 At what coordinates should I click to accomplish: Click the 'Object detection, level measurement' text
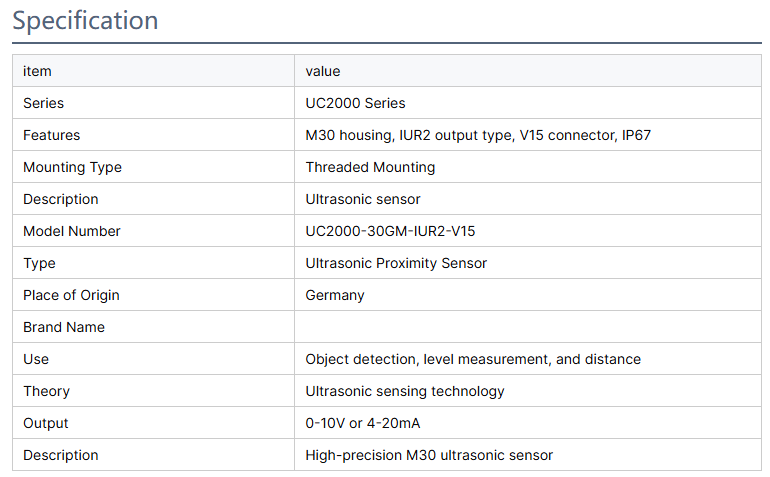coord(473,359)
